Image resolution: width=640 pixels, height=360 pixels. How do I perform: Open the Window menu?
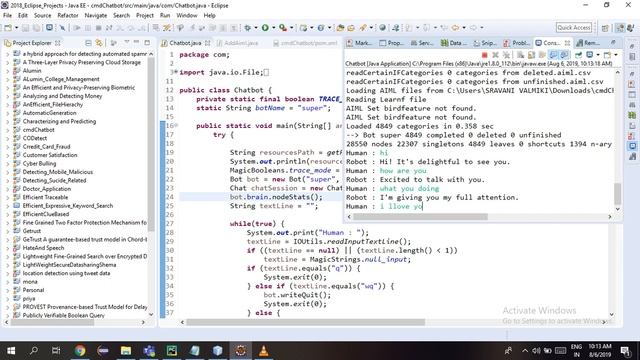[x=187, y=15]
